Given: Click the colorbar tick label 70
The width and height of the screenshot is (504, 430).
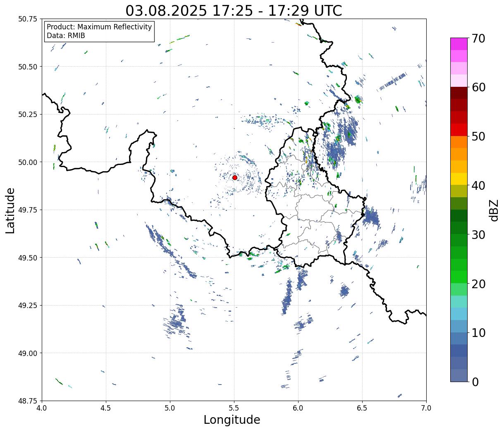Looking at the screenshot, I should coord(478,38).
